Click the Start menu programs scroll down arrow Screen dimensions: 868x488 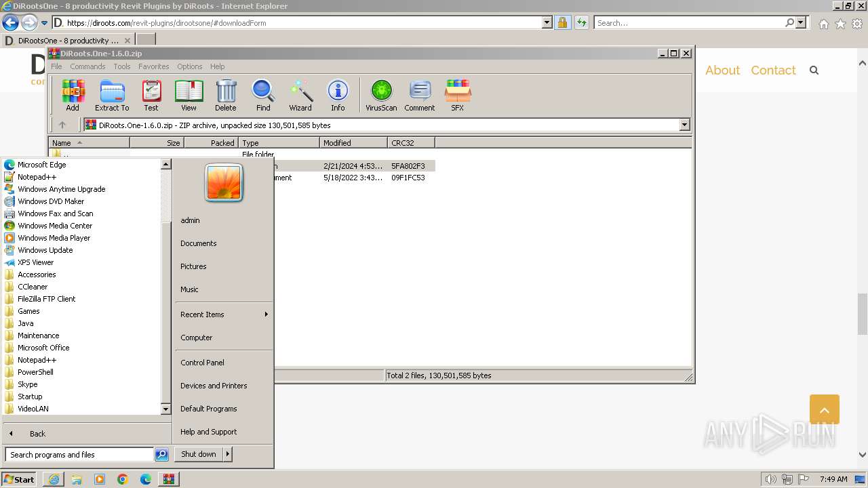coord(165,409)
